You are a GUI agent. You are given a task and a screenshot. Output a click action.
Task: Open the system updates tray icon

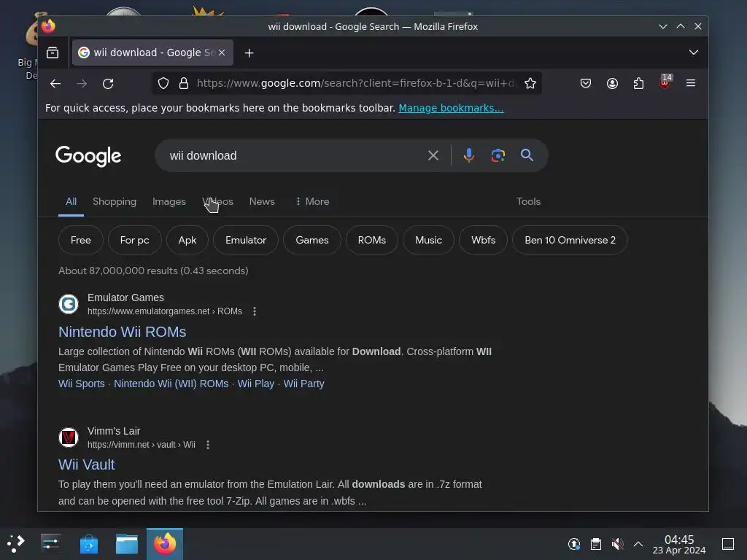point(574,544)
